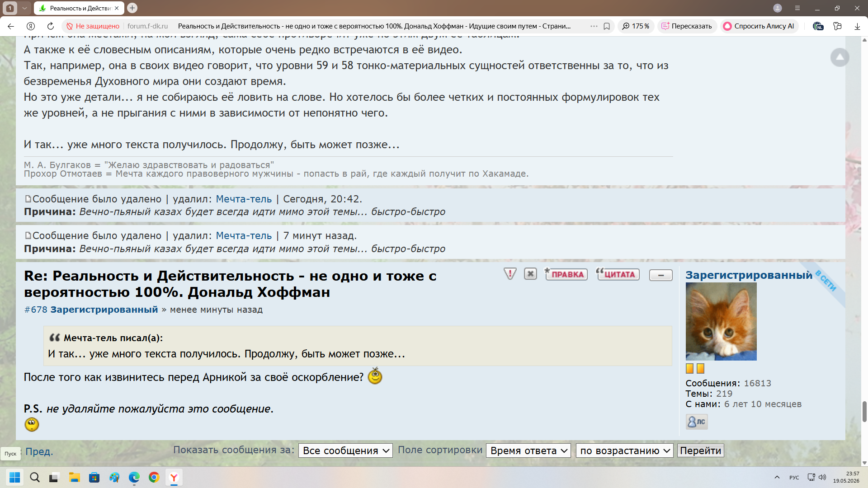Click the report post exclamation icon
This screenshot has width=868, height=488.
tap(510, 274)
